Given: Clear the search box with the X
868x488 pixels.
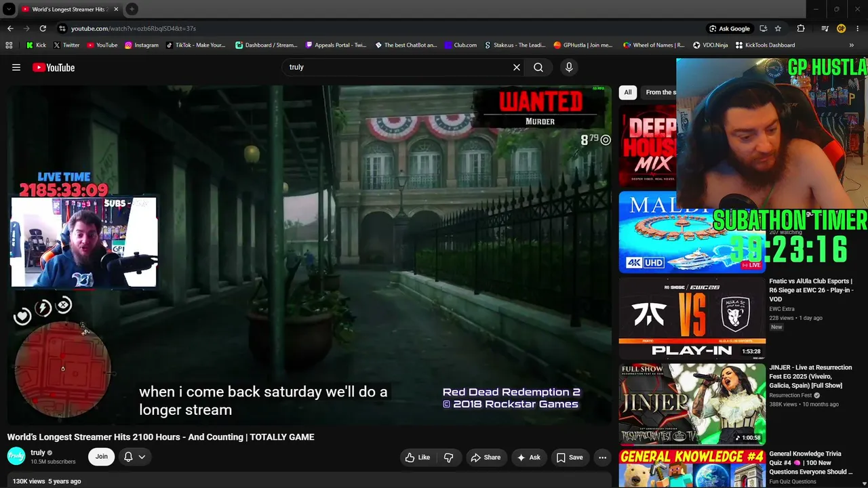Looking at the screenshot, I should [517, 67].
